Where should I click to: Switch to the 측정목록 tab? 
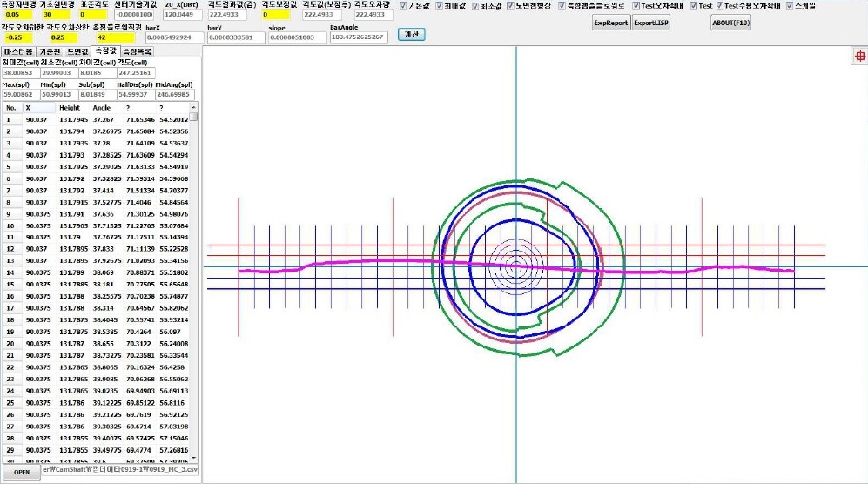coord(137,52)
